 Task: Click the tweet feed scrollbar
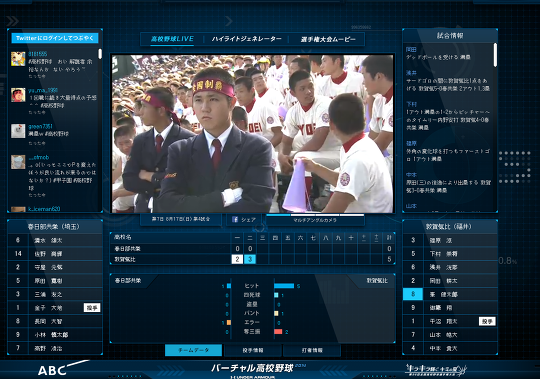coord(100,54)
